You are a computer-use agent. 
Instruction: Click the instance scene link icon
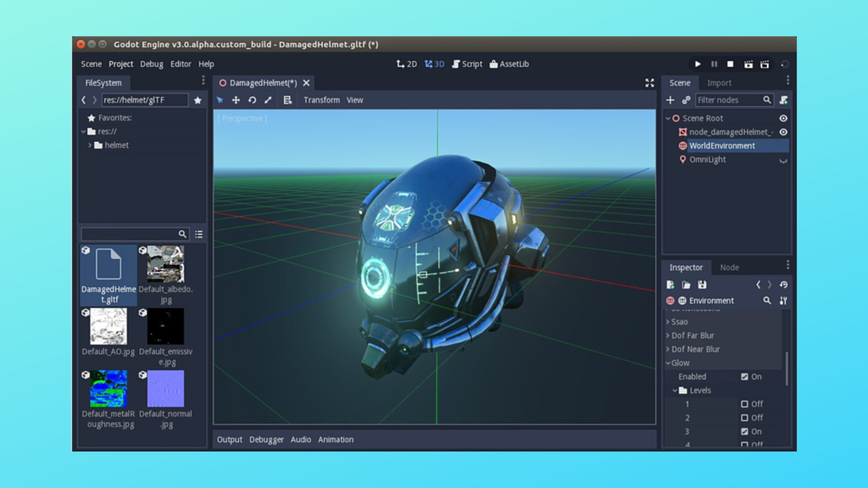(x=686, y=100)
